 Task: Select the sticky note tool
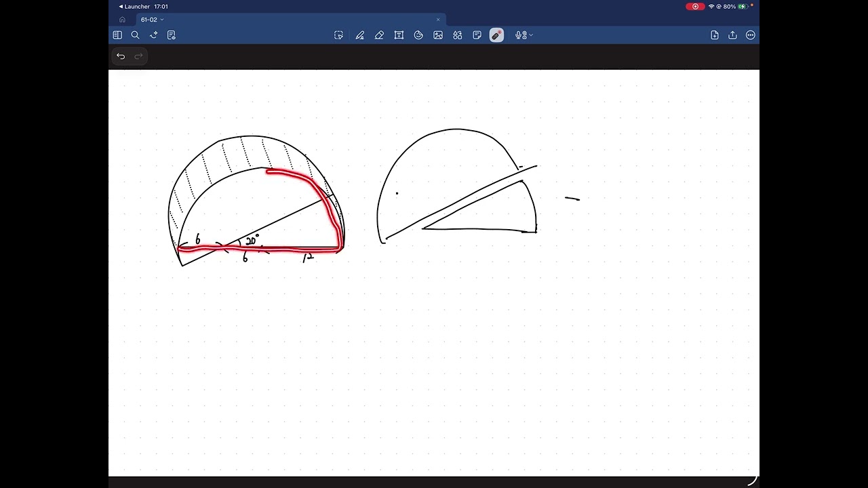coord(477,35)
